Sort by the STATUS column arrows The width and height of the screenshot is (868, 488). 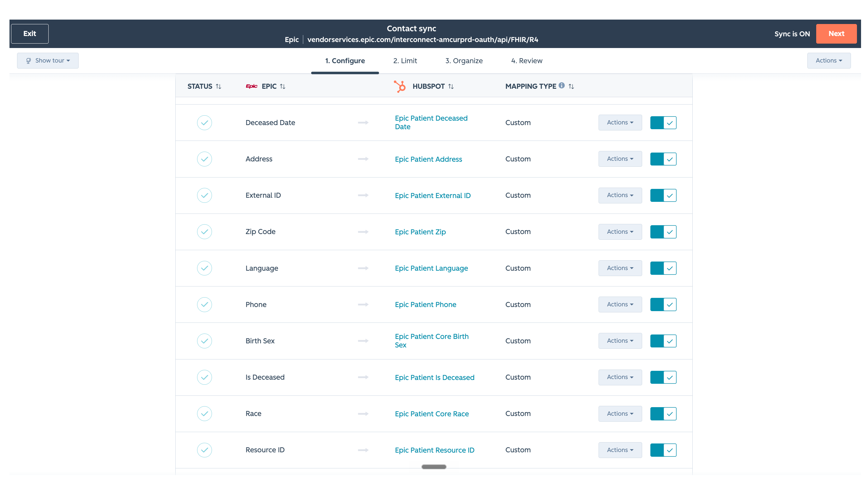pos(218,86)
